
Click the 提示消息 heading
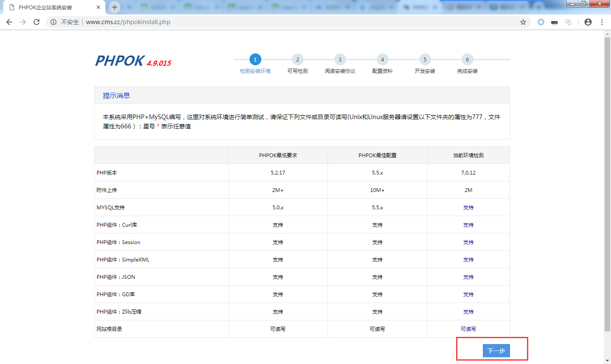116,95
